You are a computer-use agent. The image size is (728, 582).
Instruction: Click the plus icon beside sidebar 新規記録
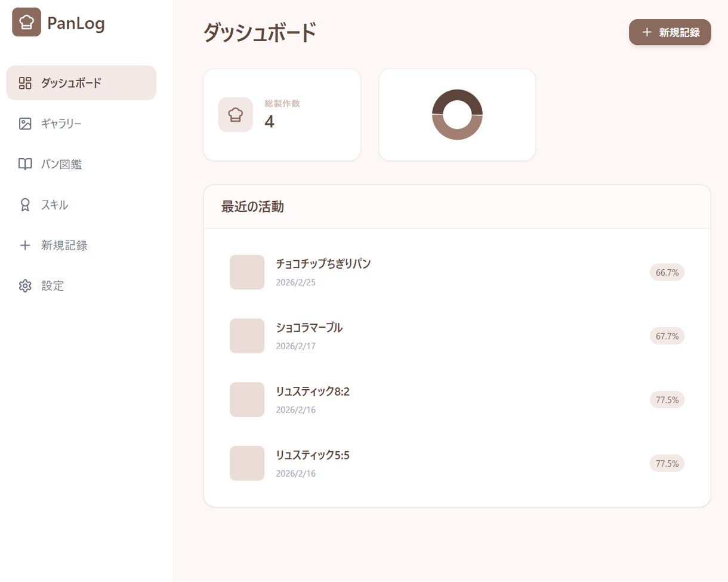(x=25, y=245)
